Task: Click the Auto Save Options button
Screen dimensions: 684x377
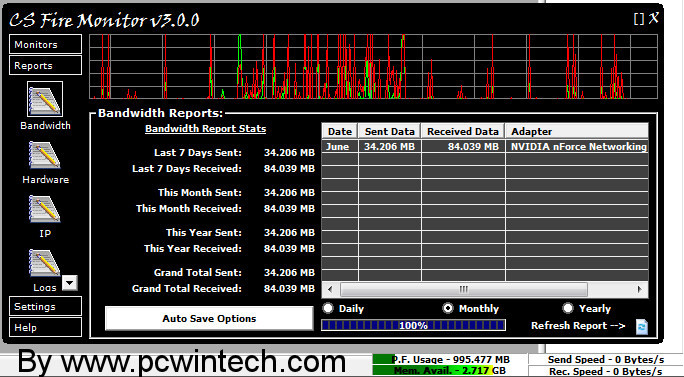Action: (x=209, y=319)
